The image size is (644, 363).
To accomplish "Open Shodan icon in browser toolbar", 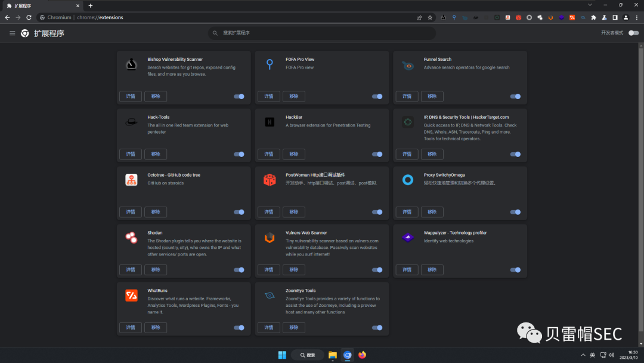I will pos(540,18).
